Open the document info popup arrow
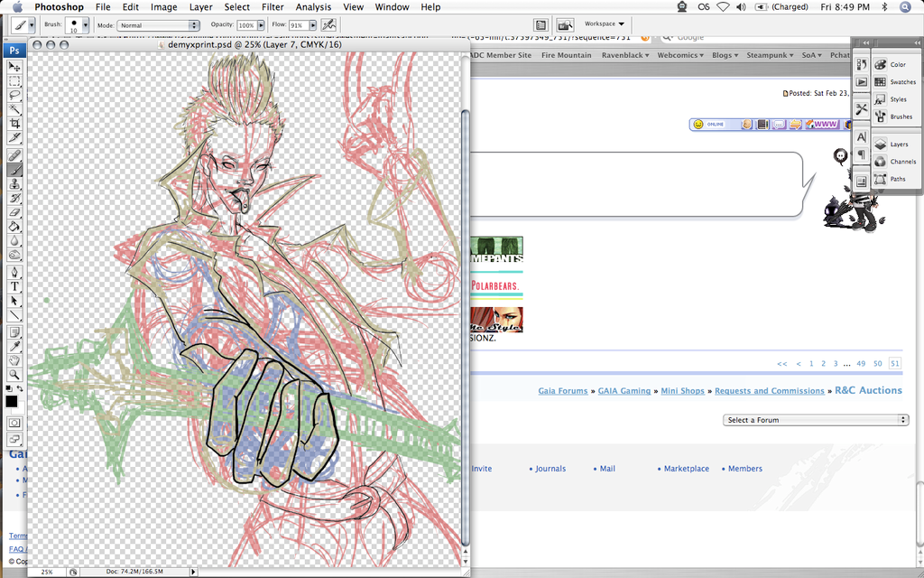The width and height of the screenshot is (924, 578). point(193,572)
